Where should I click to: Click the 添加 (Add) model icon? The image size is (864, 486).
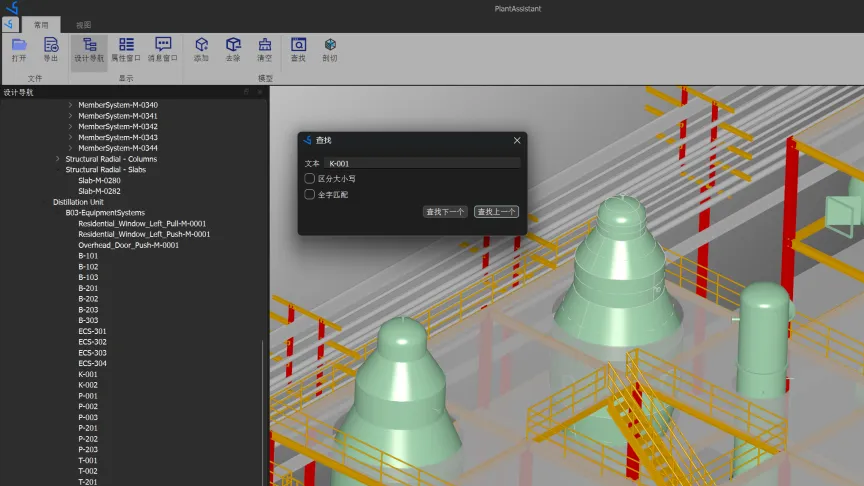click(201, 49)
